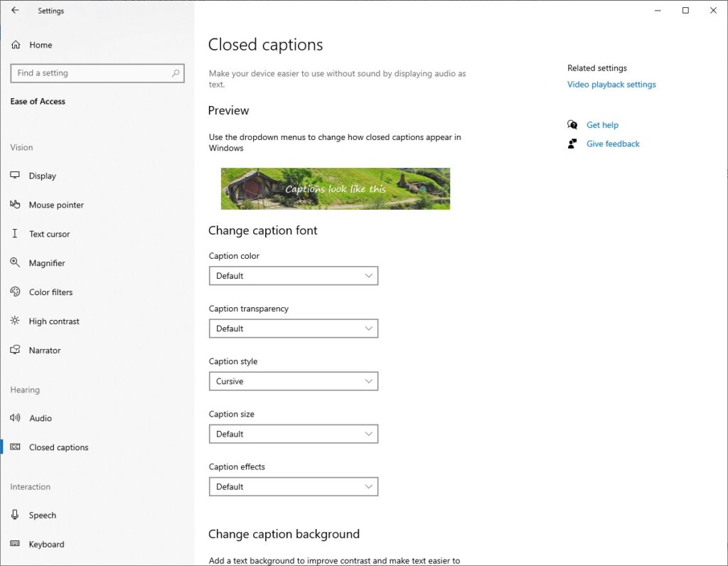Open Video playback settings link
728x566 pixels.
pyautogui.click(x=611, y=85)
